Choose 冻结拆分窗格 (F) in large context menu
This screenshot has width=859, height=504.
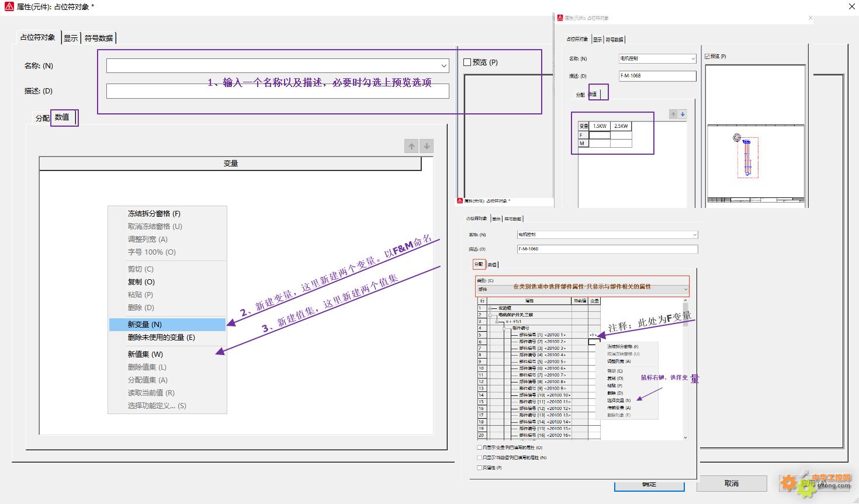point(167,214)
